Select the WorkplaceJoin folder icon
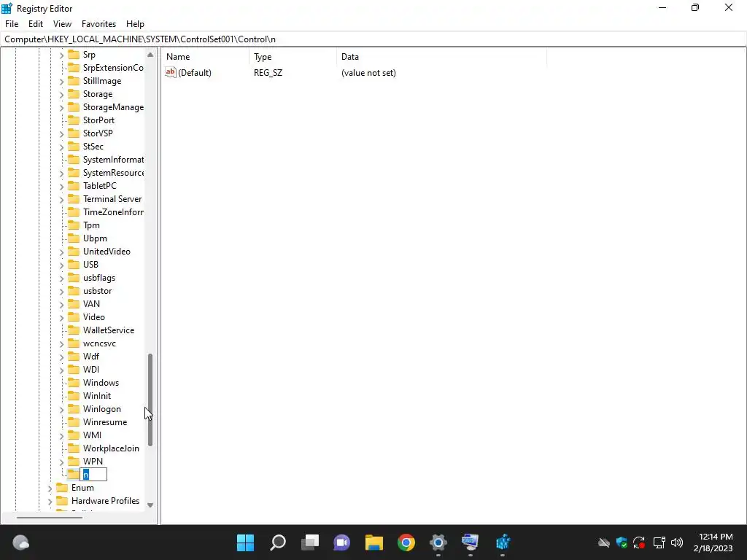The image size is (747, 560). tap(74, 448)
